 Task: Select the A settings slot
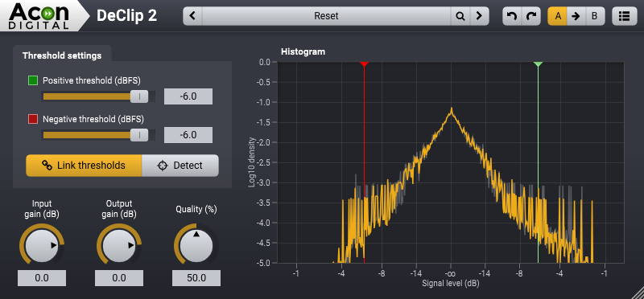click(x=557, y=16)
